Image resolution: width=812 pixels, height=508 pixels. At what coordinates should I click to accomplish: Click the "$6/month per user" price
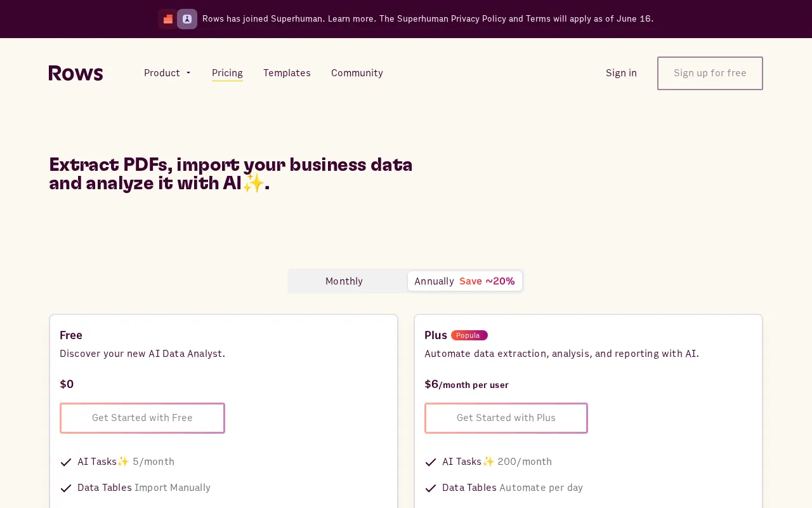click(466, 384)
